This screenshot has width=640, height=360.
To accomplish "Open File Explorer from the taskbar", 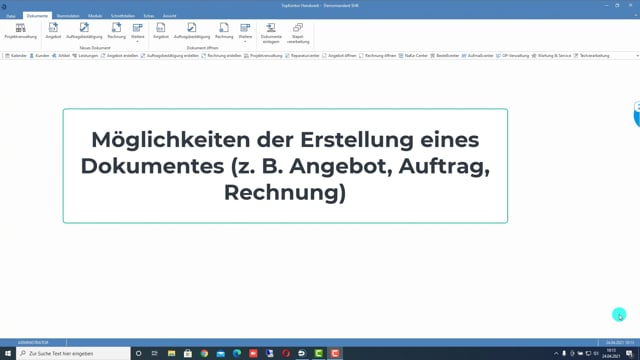I will point(171,353).
